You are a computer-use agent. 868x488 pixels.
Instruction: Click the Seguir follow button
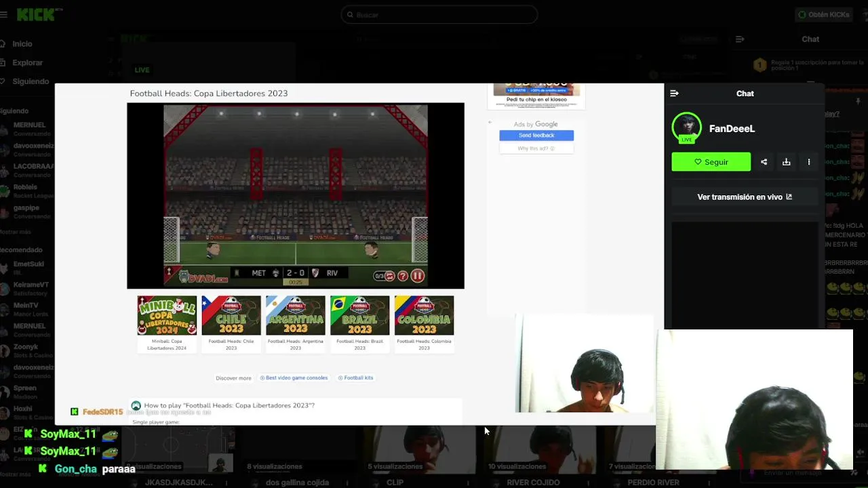tap(711, 162)
